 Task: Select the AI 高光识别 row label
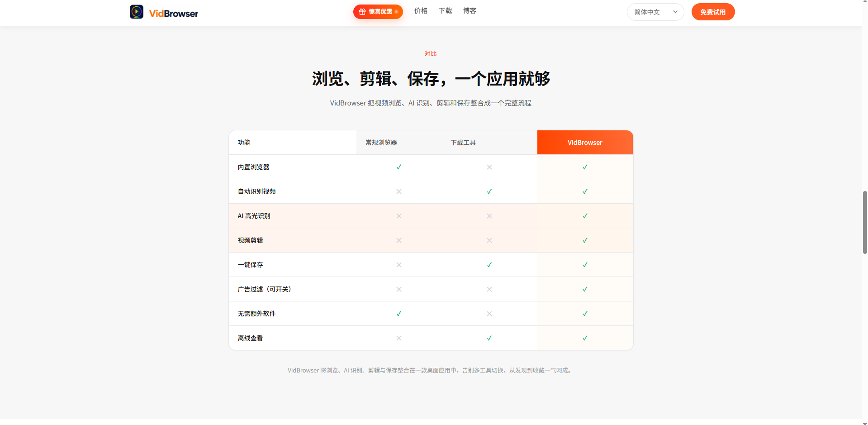coord(254,216)
